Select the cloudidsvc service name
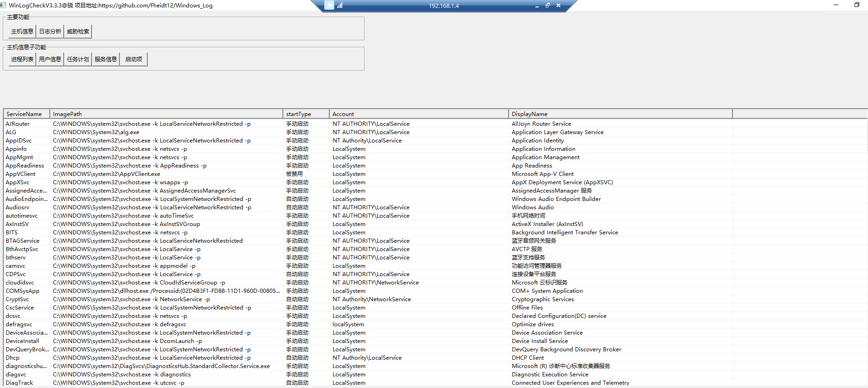Viewport: 868px width, 388px height. [20, 283]
